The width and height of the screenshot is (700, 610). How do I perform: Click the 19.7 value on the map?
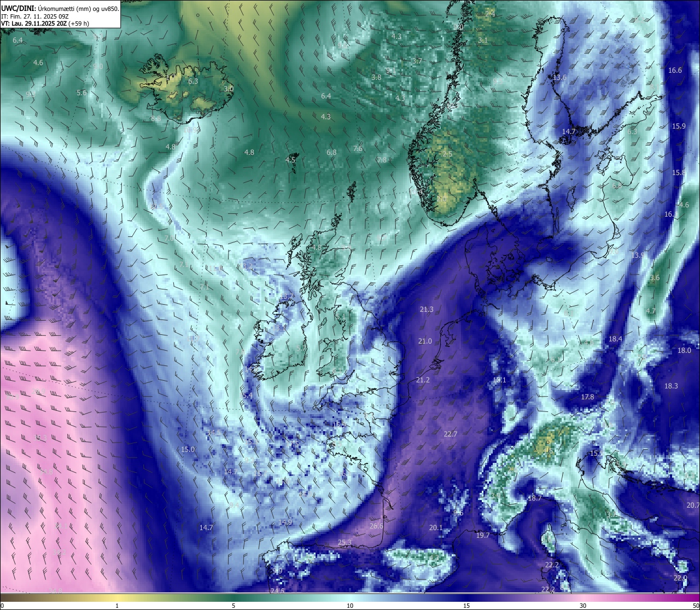482,536
